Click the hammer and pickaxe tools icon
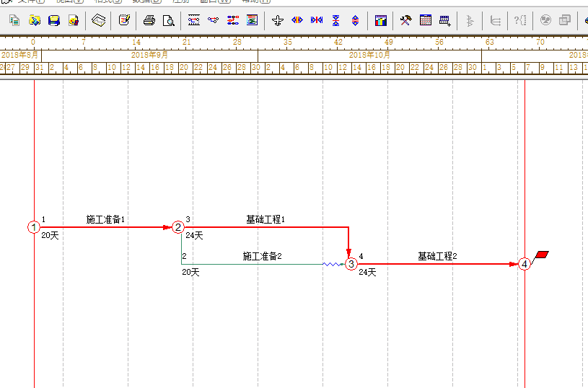588x388 pixels. pos(406,20)
